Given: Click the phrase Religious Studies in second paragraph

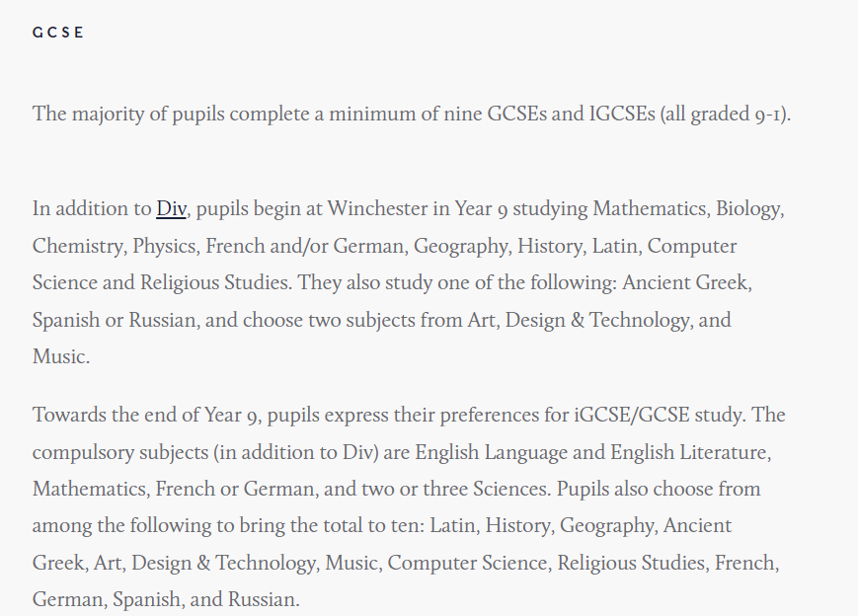Looking at the screenshot, I should [x=215, y=283].
